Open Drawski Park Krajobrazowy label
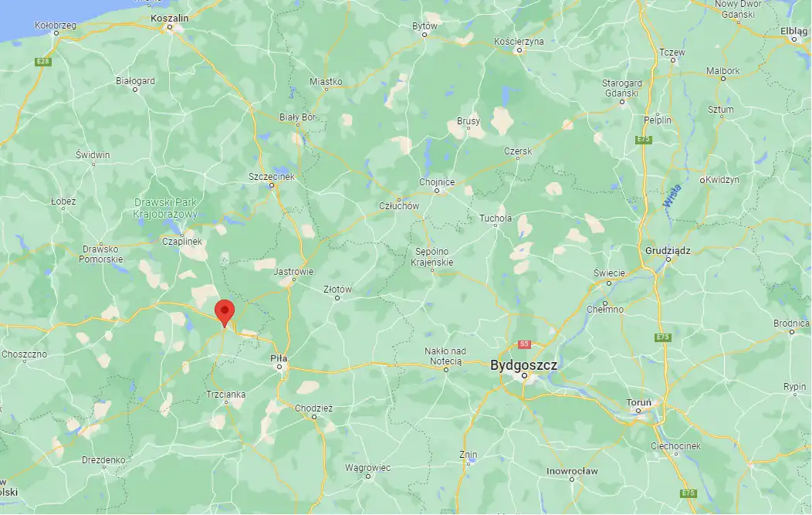This screenshot has width=812, height=515. click(166, 208)
